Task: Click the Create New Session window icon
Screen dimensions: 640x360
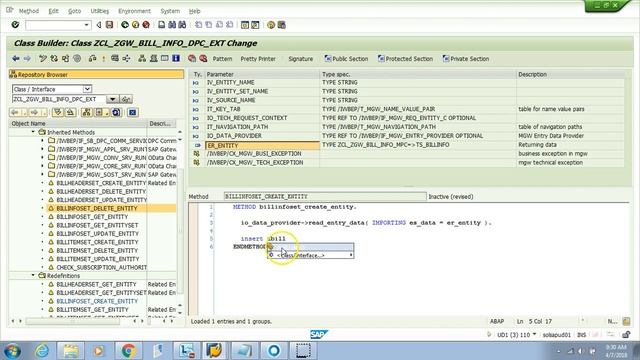Action: [244, 25]
